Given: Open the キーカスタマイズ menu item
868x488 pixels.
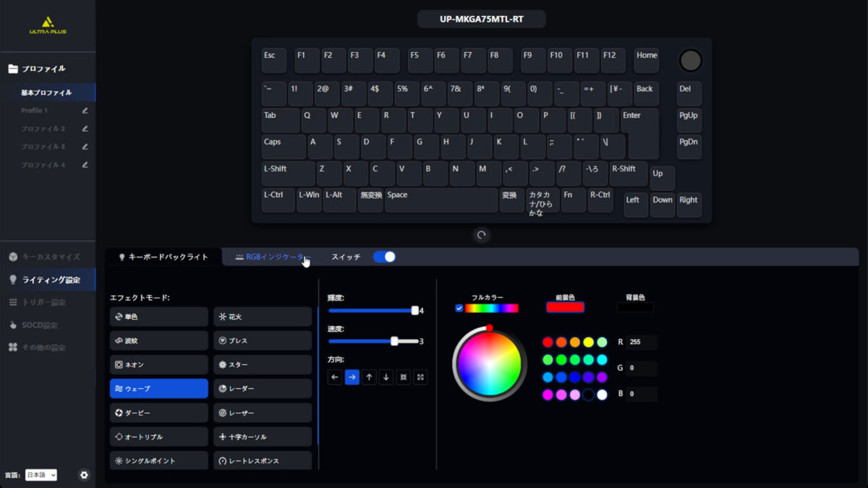Looking at the screenshot, I should (x=51, y=257).
